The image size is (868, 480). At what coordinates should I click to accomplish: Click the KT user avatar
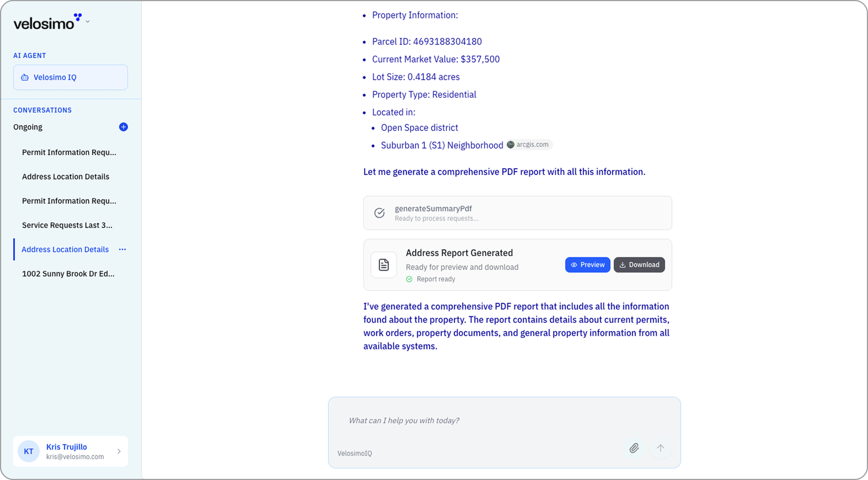pyautogui.click(x=29, y=451)
